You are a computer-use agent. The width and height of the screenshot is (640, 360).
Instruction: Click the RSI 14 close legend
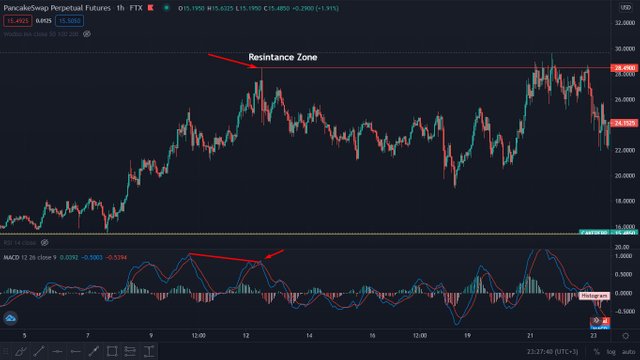click(x=20, y=243)
